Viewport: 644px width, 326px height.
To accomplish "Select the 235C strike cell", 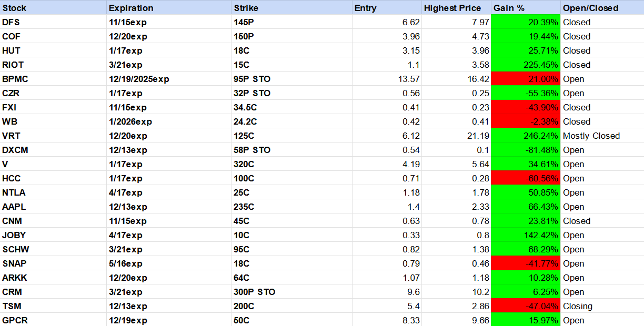I will coord(292,207).
